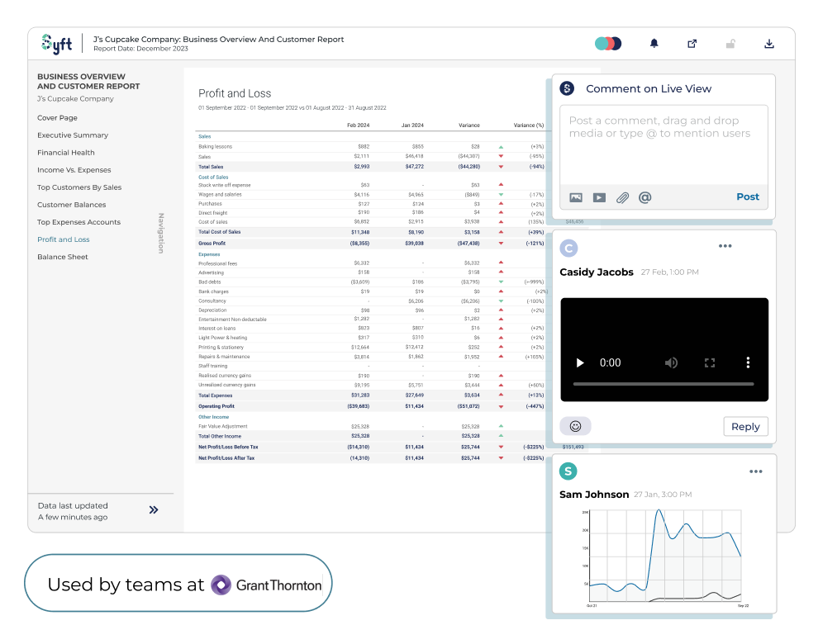This screenshot has height=644, width=818.
Task: Open the external share icon in the header
Action: (692, 44)
